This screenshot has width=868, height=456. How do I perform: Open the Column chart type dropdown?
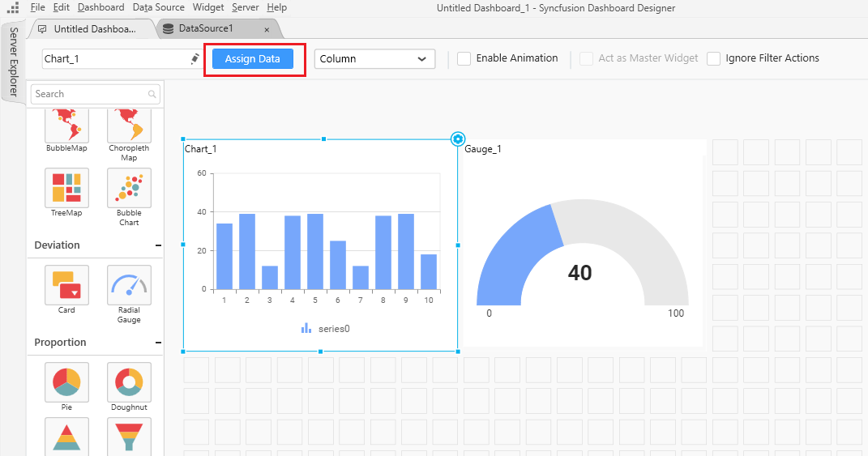374,59
